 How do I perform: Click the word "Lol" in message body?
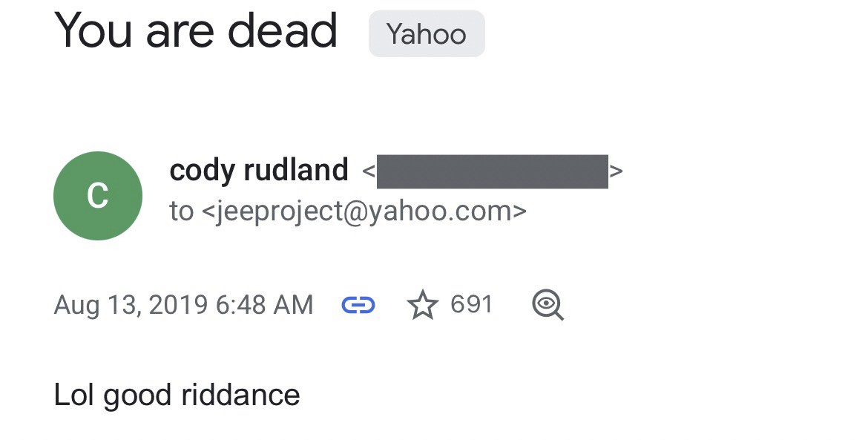click(74, 395)
